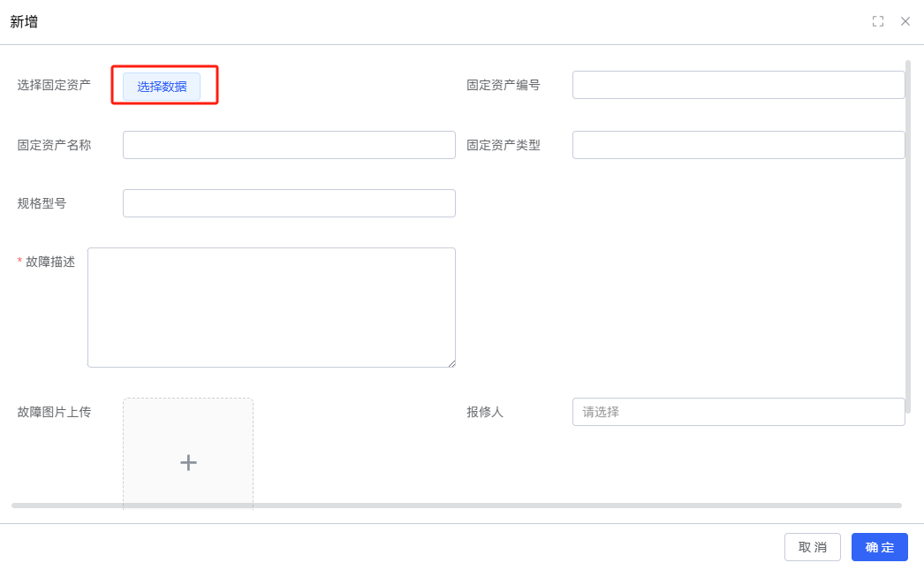This screenshot has height=578, width=924.
Task: Select the 固定资产类型 input field
Action: click(x=738, y=145)
